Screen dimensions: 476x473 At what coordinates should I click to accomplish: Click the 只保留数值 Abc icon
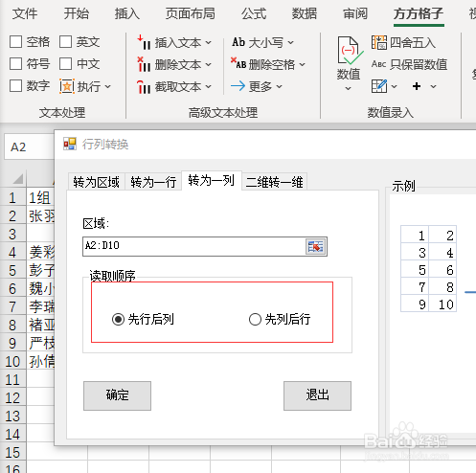coord(378,64)
